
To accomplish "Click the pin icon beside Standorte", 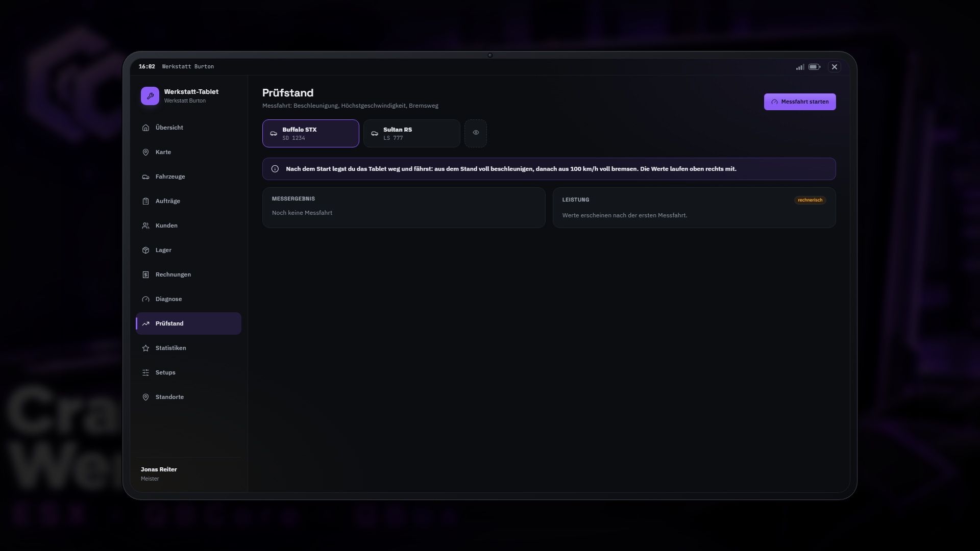I will point(145,397).
